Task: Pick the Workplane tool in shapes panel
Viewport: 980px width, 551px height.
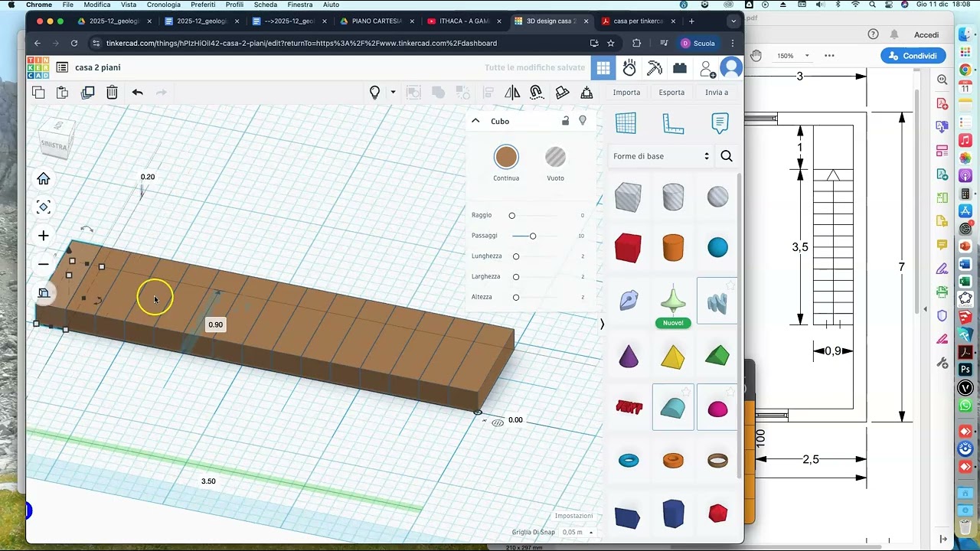Action: point(626,123)
